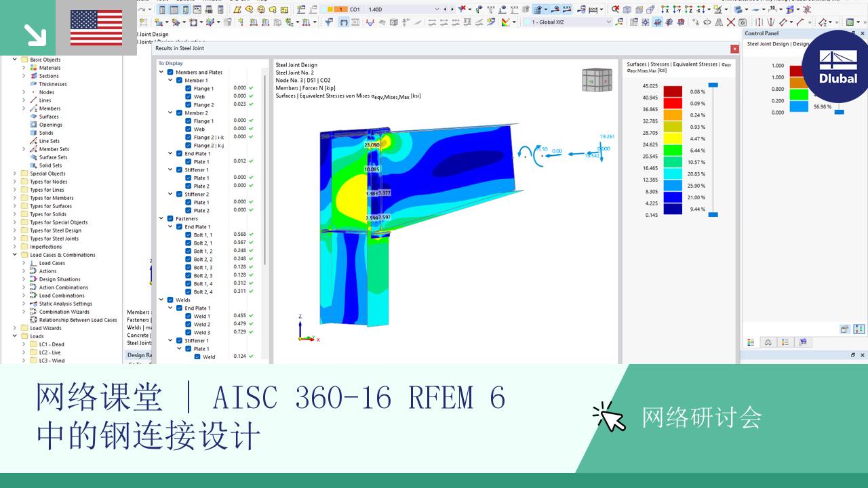Select the LC3 - Wind load case

pyautogui.click(x=52, y=361)
